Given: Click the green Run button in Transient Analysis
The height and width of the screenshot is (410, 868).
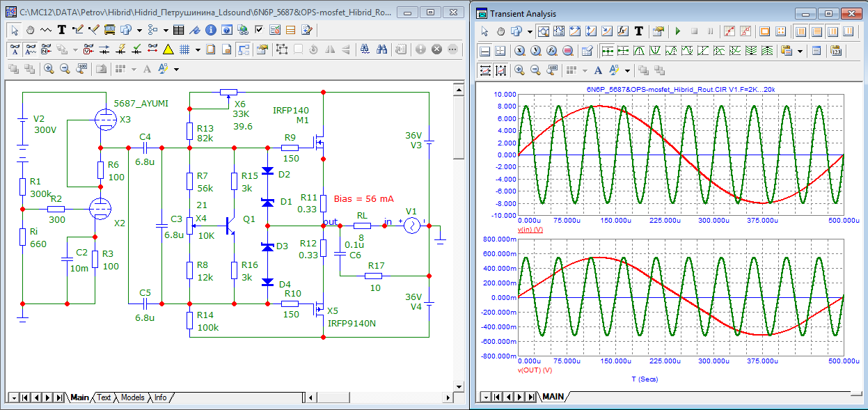Looking at the screenshot, I should point(677,31).
